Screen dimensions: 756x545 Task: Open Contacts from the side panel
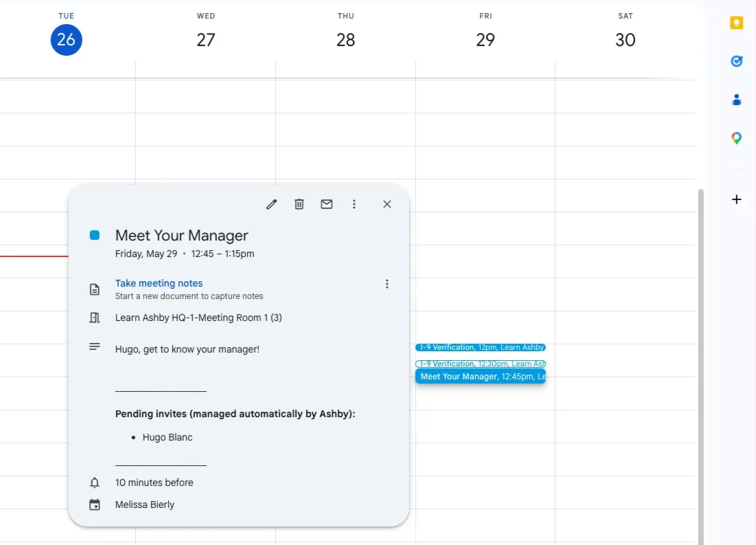tap(736, 100)
